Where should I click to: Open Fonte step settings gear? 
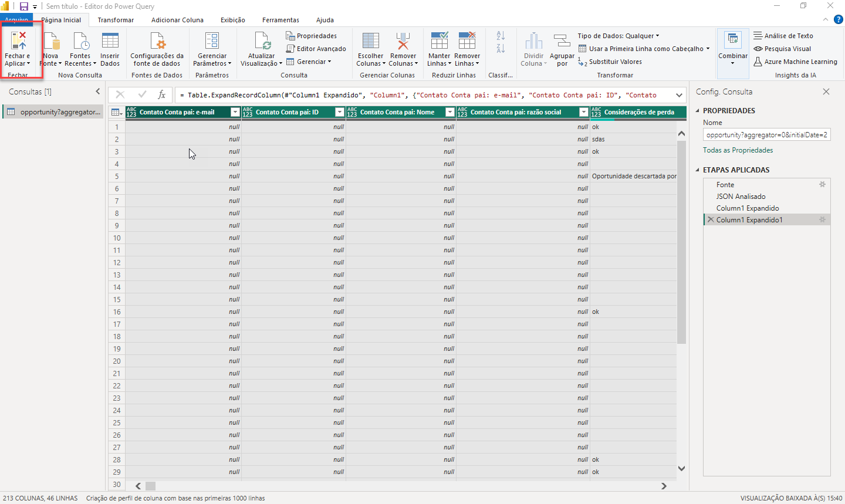(822, 184)
